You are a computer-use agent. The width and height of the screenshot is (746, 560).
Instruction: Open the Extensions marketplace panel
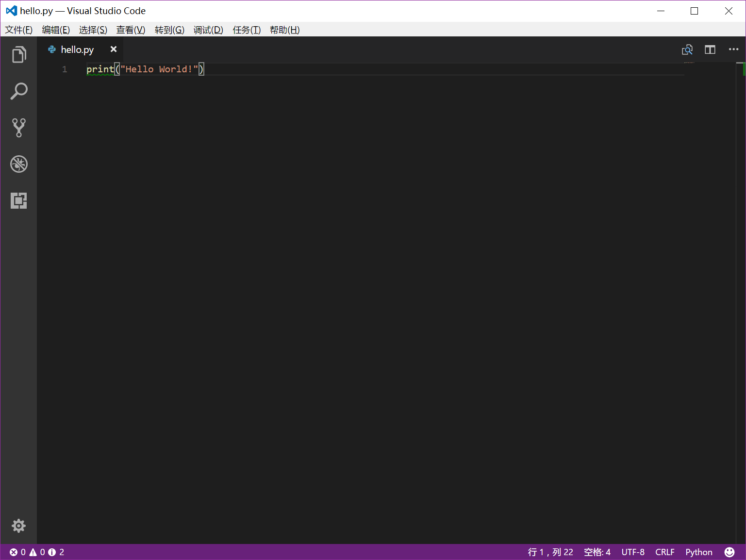tap(19, 200)
